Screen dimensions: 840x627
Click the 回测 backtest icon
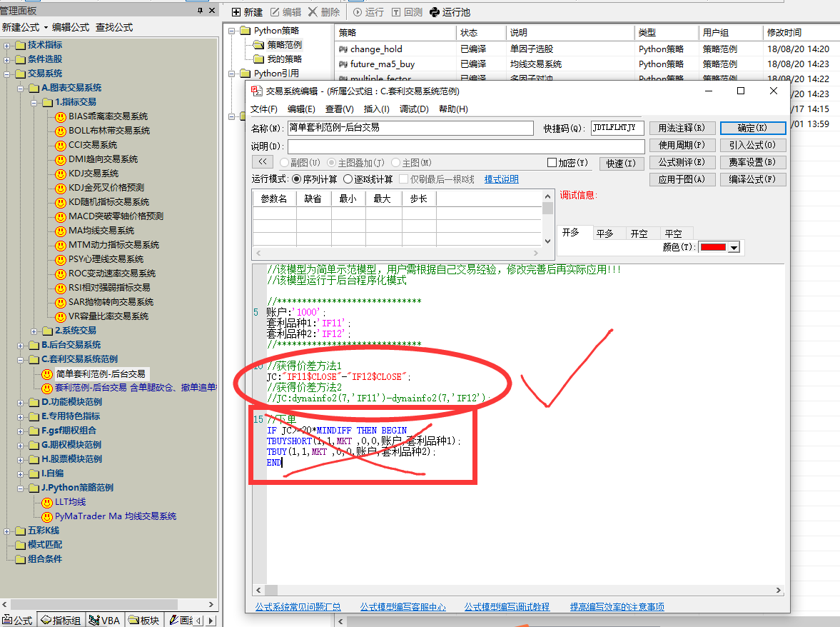coord(396,12)
